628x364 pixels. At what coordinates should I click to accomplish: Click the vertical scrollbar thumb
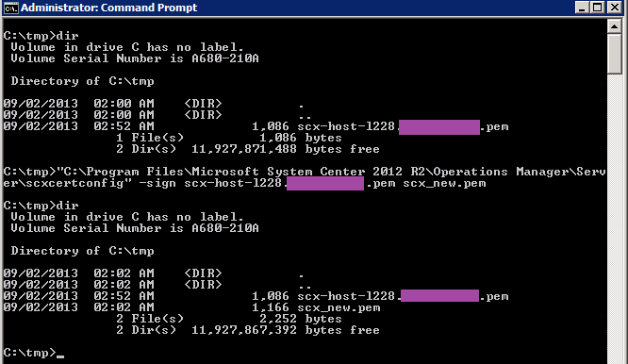pos(614,54)
